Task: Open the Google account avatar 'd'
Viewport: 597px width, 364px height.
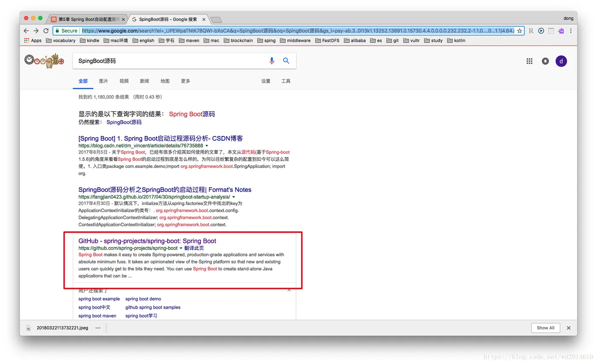Action: [x=561, y=61]
